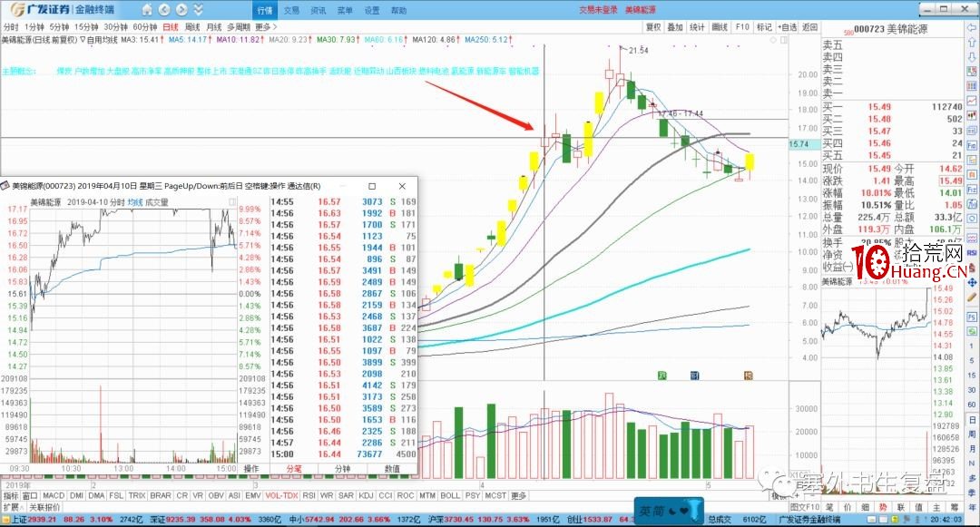
Task: Select the 联 tab at bottom right
Action: click(901, 507)
